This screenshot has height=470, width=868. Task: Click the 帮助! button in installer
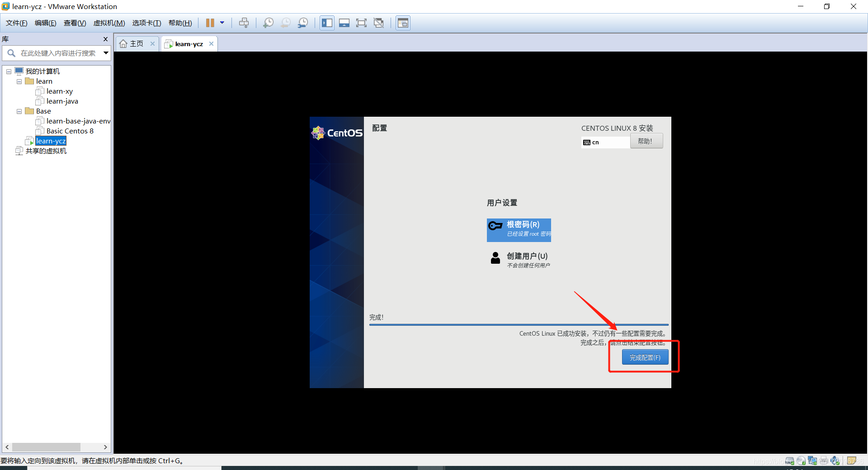pos(646,141)
